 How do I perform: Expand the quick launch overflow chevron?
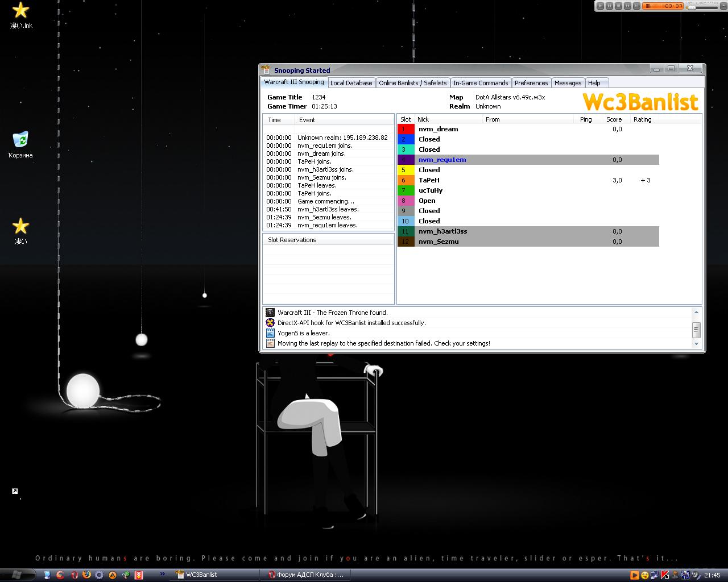(x=162, y=574)
